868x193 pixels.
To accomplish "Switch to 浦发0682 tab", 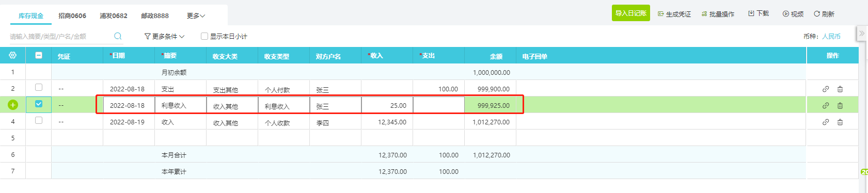I will coord(114,15).
